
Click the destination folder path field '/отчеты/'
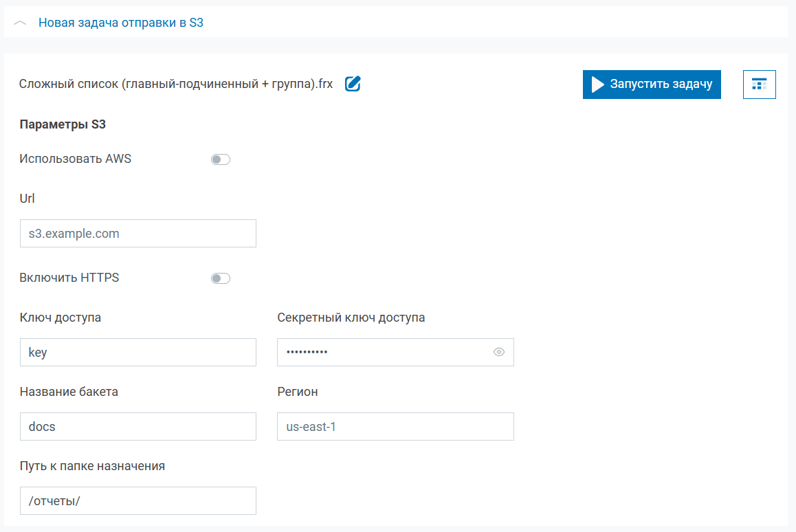137,500
